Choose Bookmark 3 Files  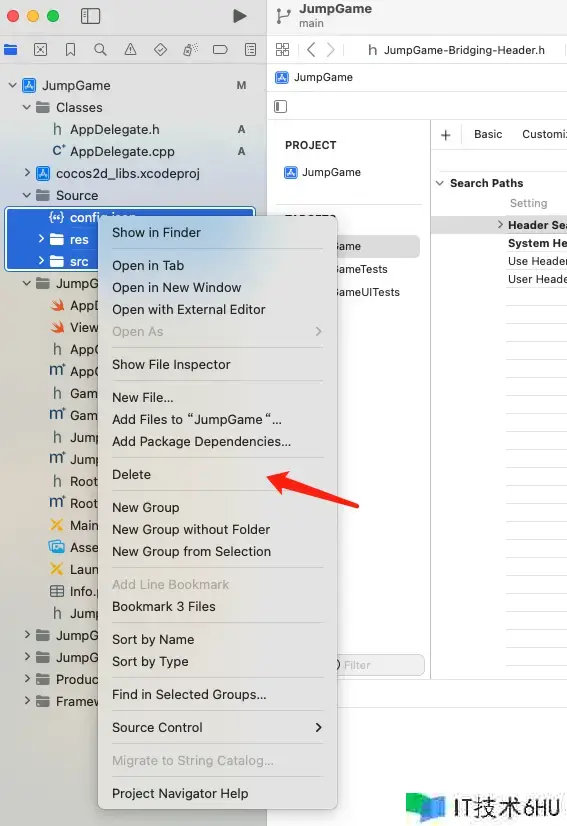[x=164, y=607]
